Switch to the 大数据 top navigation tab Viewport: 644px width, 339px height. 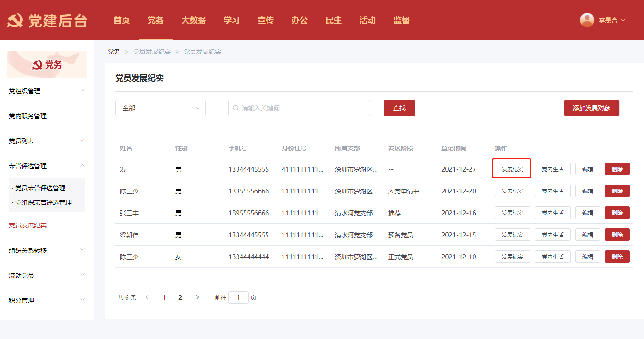coord(193,20)
